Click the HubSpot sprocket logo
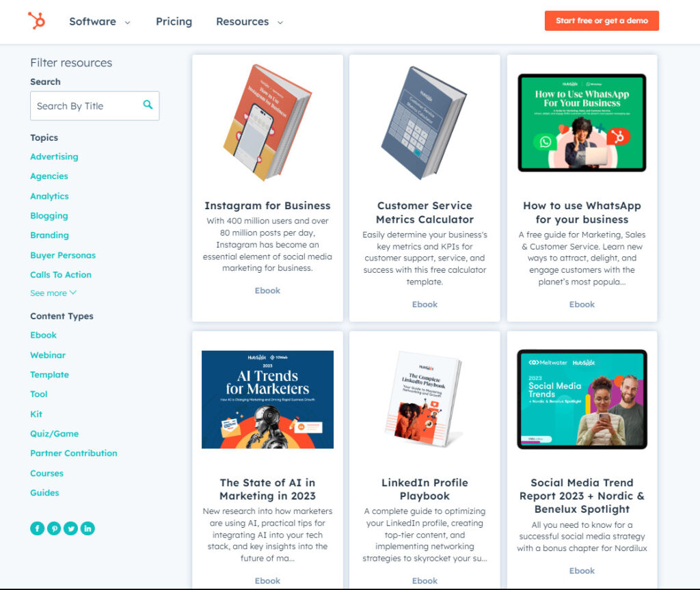This screenshot has width=700, height=590. click(x=37, y=21)
